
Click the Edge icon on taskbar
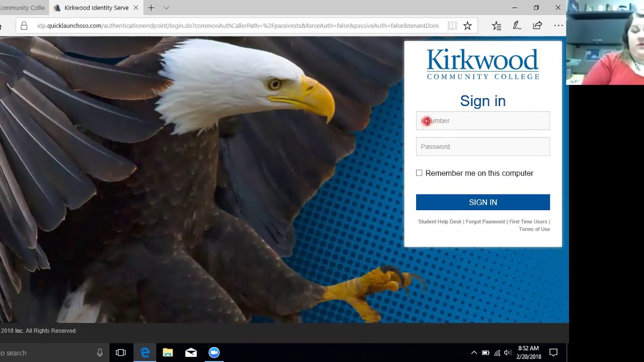pos(145,353)
